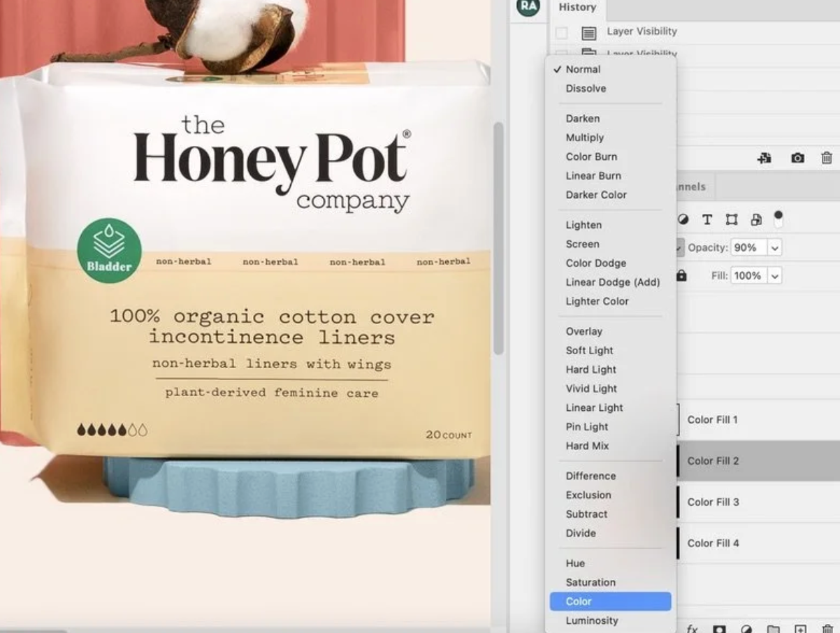Screen dimensions: 840x633
Task: Choose Color Dodge blend mode
Action: tap(610, 263)
